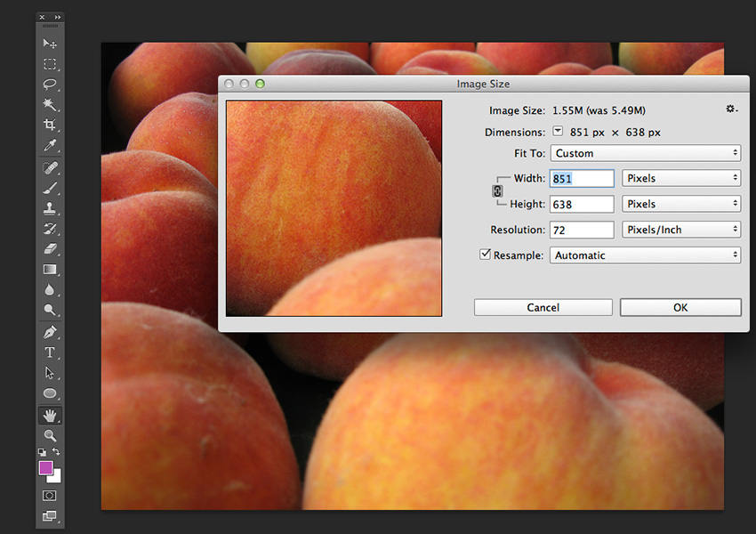756x534 pixels.
Task: Uncheck the Resample option
Action: pos(485,255)
